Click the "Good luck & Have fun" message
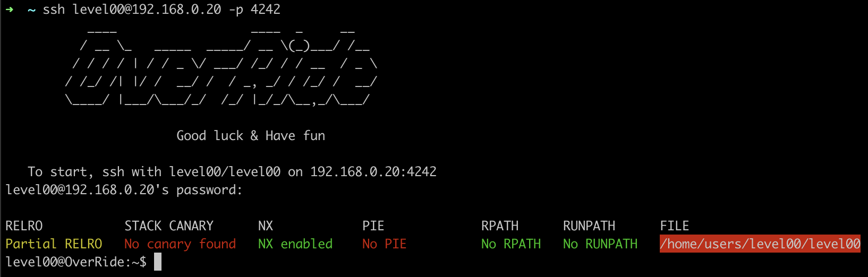 (x=251, y=136)
